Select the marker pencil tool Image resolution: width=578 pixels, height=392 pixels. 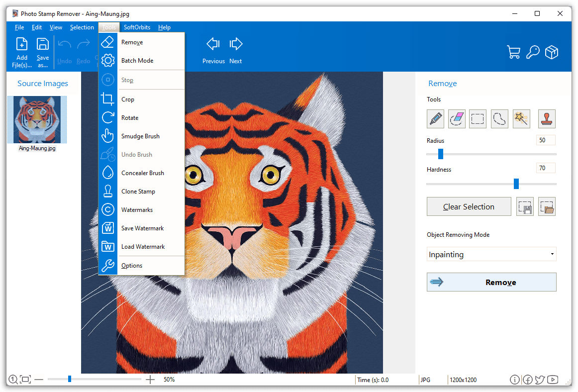435,119
